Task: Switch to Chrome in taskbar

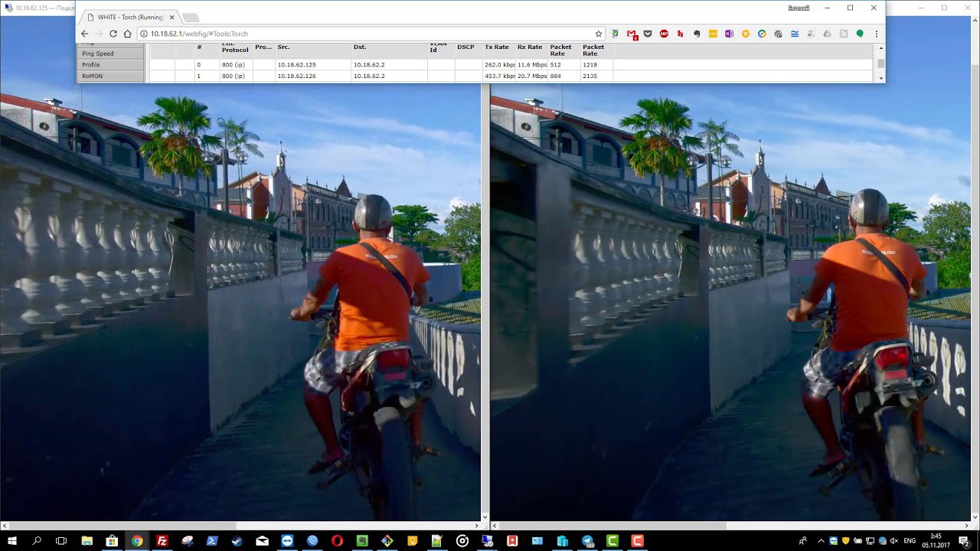Action: pos(137,541)
